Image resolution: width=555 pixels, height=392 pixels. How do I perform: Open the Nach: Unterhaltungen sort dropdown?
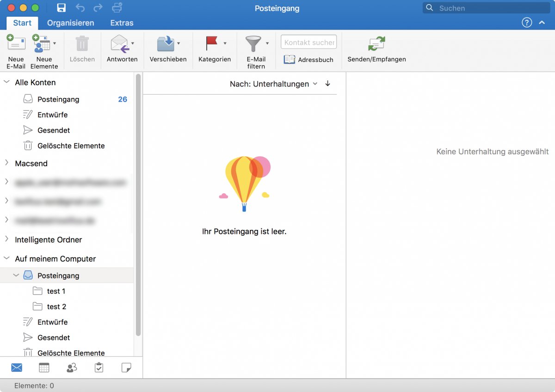(271, 84)
